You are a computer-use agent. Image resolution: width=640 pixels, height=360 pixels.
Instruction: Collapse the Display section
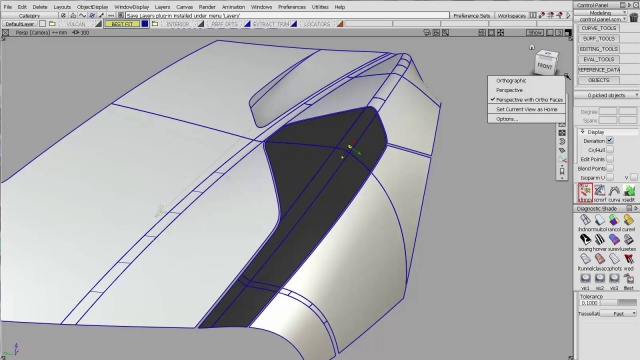583,132
